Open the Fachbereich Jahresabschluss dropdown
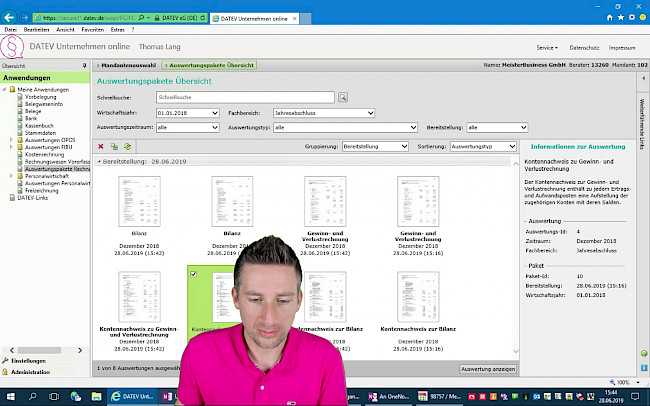 click(369, 113)
